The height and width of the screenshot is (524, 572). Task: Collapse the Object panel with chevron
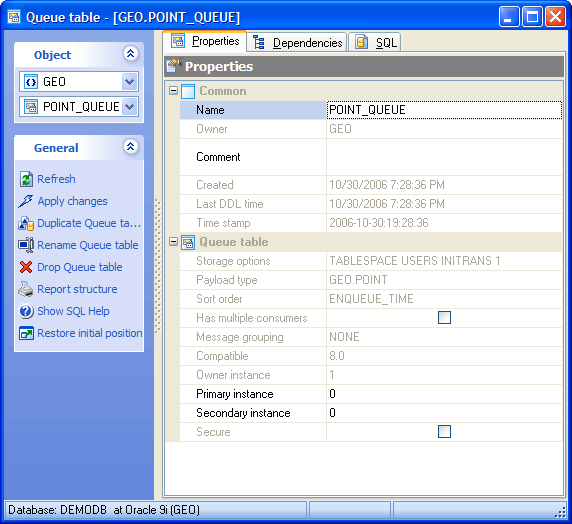pos(130,54)
